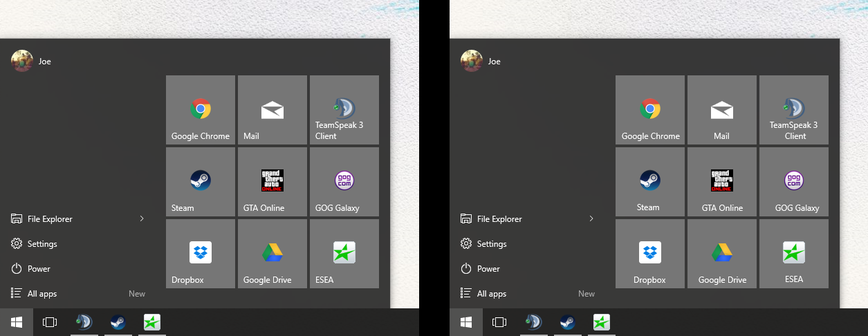Click Joe's account picture in right Start menu
This screenshot has height=336, width=868.
(472, 61)
